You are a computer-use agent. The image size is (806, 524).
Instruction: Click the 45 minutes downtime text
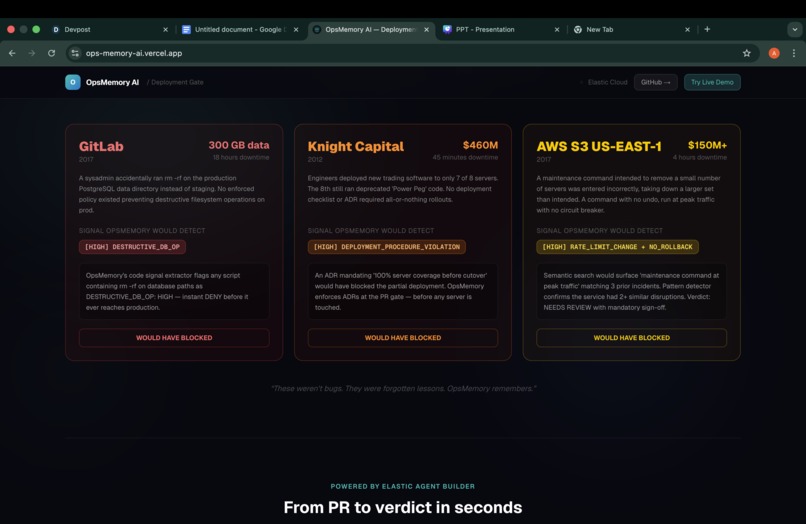465,157
